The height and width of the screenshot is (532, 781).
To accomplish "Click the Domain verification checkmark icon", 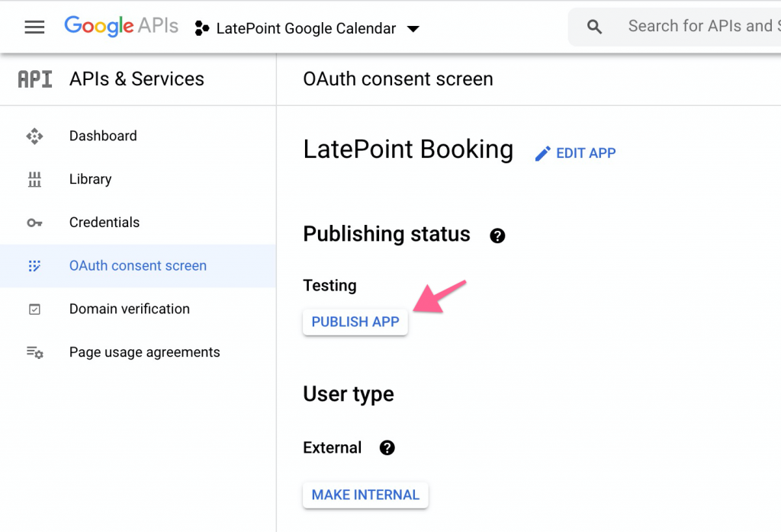I will tap(35, 309).
